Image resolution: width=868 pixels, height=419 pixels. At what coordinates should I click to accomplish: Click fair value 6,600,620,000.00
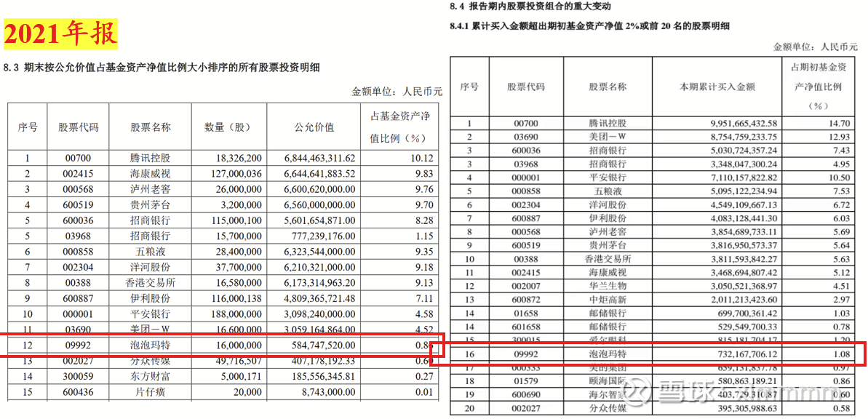coord(320,189)
